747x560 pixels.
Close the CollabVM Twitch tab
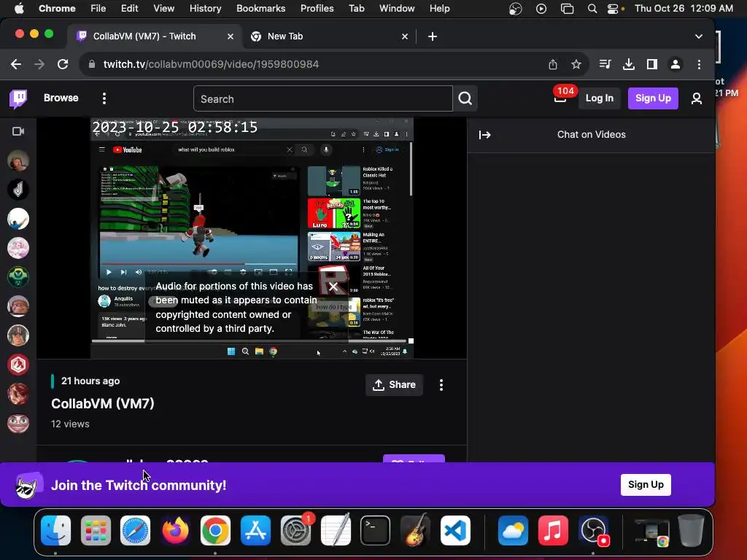230,36
